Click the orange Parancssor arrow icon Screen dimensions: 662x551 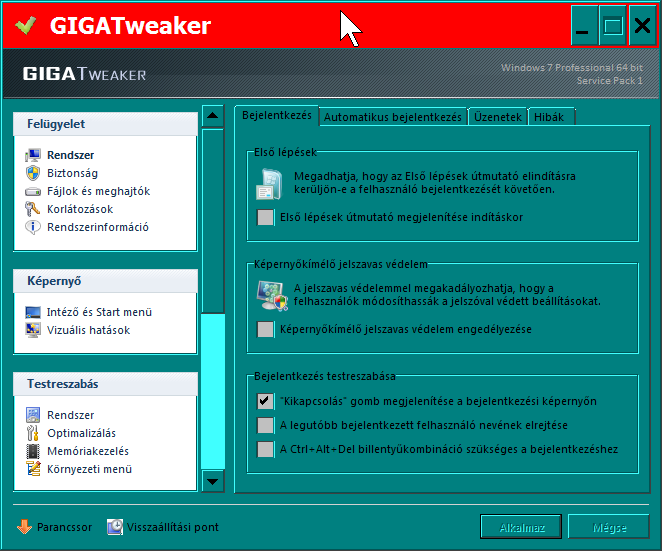(x=24, y=527)
